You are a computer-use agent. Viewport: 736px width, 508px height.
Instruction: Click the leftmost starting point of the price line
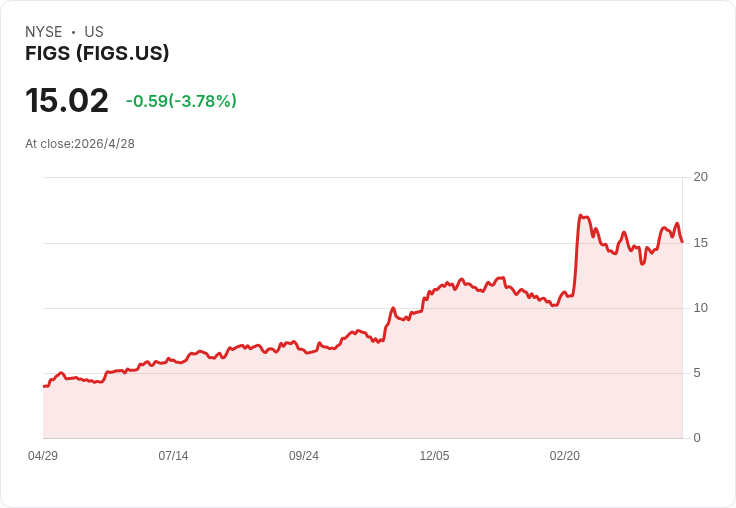(x=44, y=386)
